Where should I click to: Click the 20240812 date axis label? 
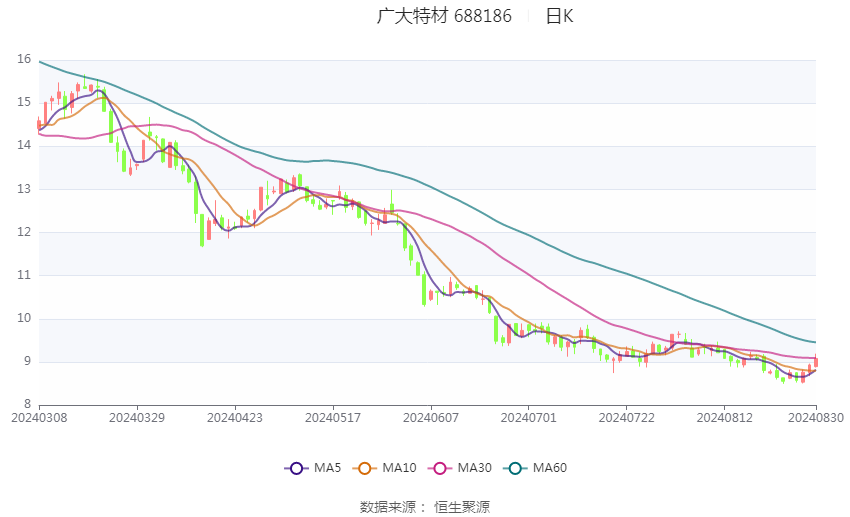tap(725, 418)
